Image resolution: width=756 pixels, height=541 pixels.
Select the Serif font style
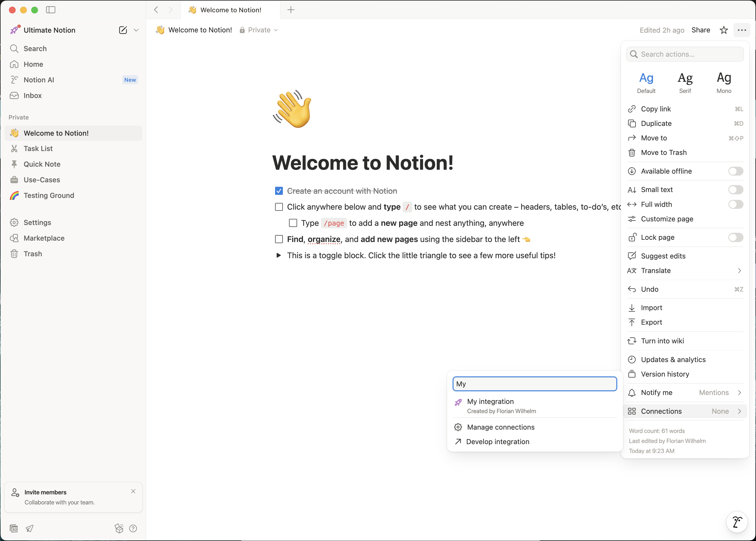pos(685,83)
